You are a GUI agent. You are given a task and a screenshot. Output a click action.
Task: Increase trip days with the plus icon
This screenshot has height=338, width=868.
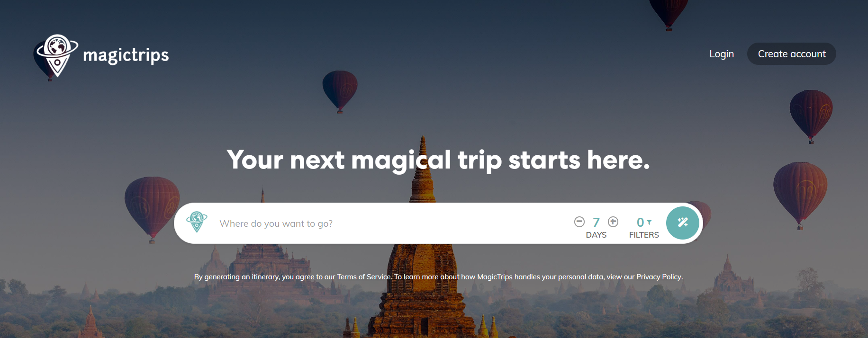click(x=613, y=222)
